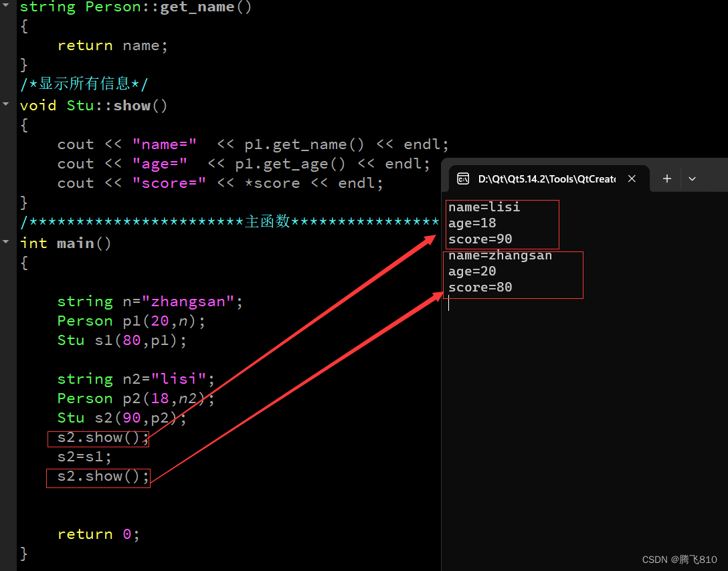Collapse the int main function fold arrow
Image resolution: width=728 pixels, height=571 pixels.
(x=6, y=241)
